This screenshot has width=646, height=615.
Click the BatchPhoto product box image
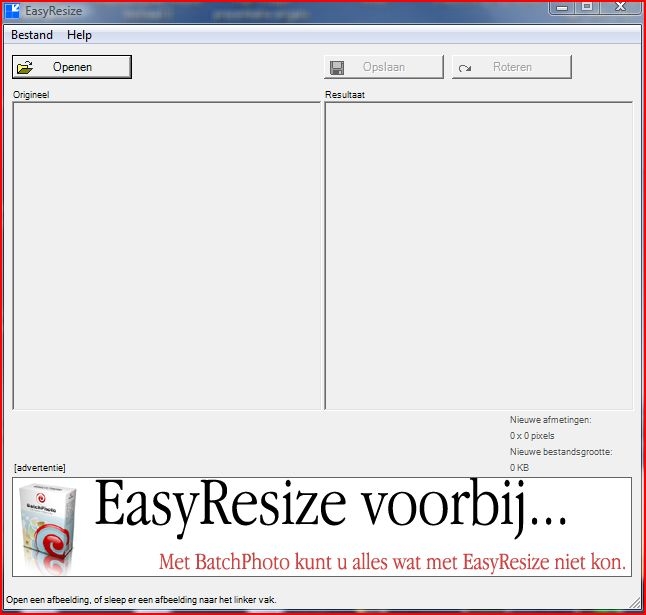(48, 528)
